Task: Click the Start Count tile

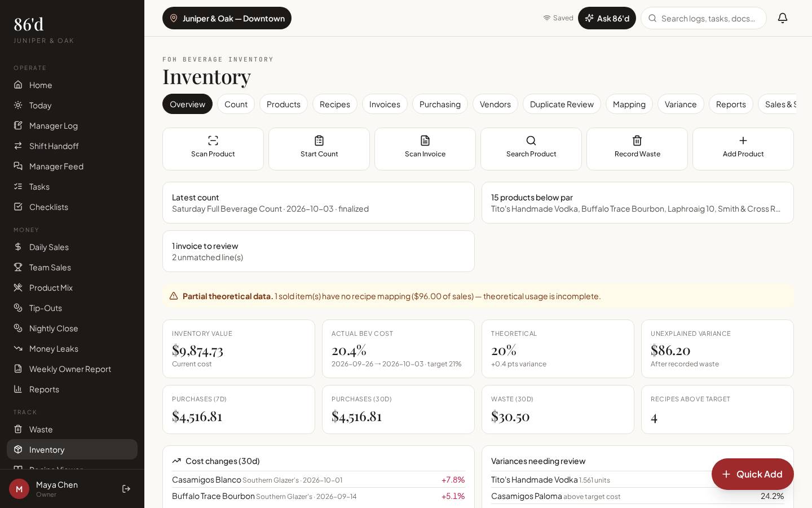Action: pos(319,149)
